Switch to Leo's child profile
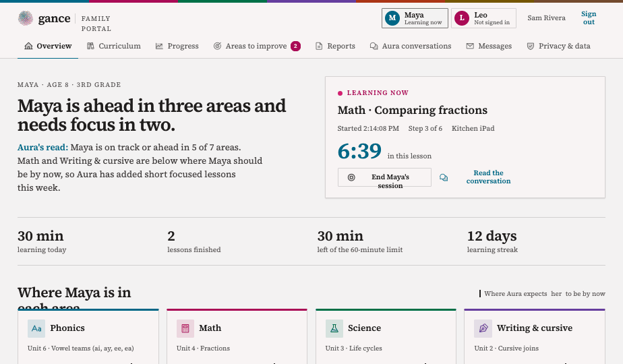The height and width of the screenshot is (364, 623). (x=483, y=18)
